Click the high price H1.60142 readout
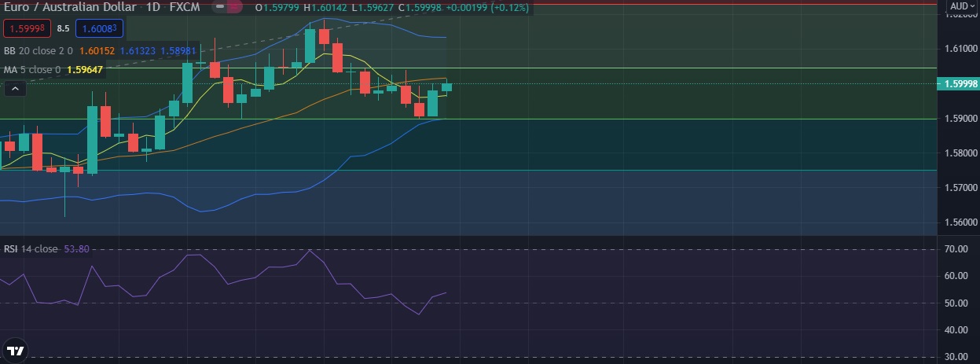980x364 pixels. [325, 8]
